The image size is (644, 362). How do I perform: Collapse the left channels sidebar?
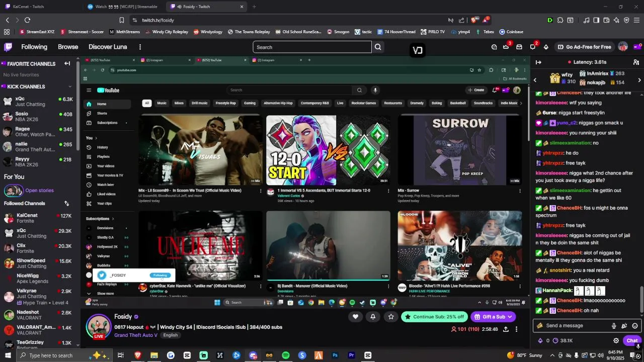pyautogui.click(x=67, y=63)
